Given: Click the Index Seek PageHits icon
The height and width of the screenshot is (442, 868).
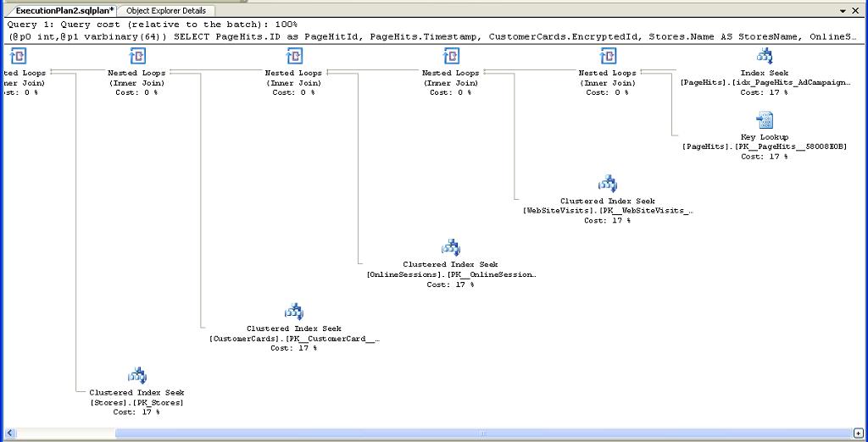Looking at the screenshot, I should pos(765,55).
